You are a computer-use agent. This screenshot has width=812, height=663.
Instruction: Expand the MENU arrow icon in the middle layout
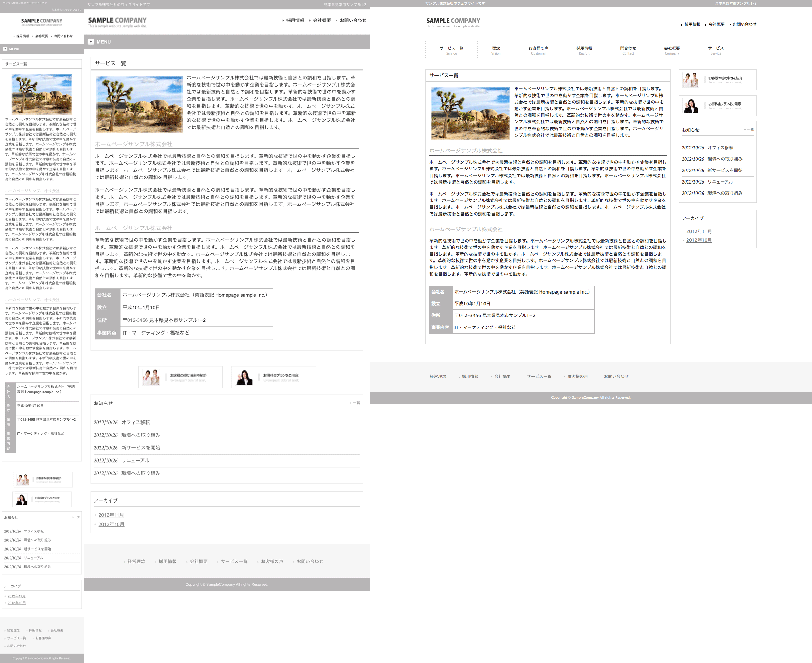point(90,42)
